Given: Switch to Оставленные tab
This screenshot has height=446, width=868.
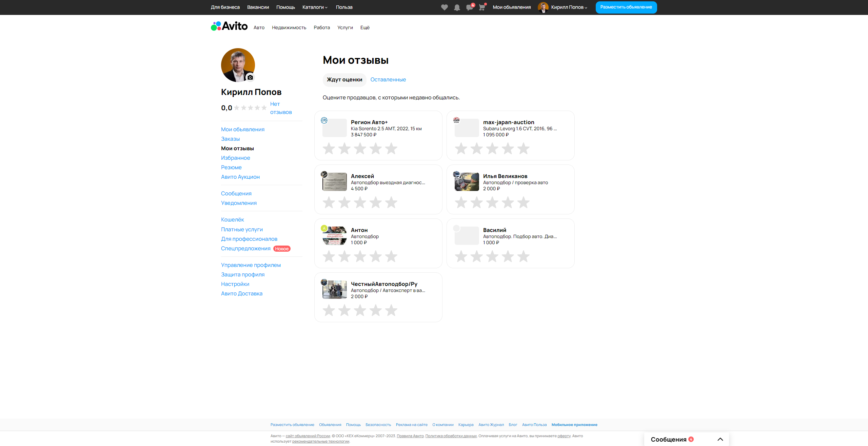Looking at the screenshot, I should (388, 79).
